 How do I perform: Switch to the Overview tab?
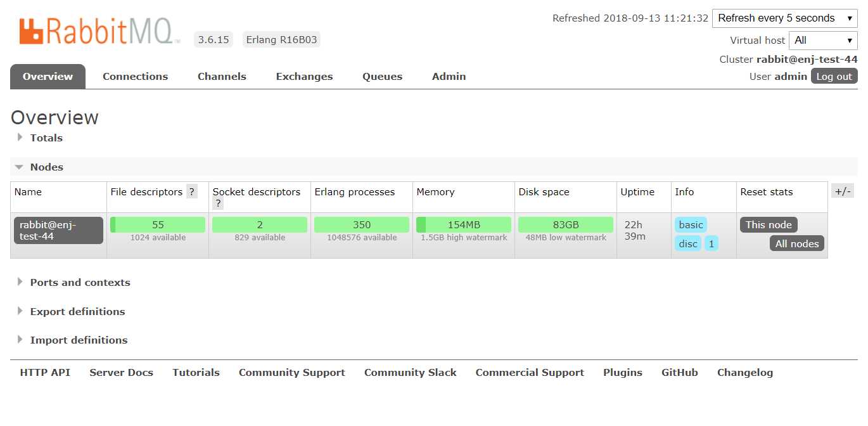click(x=48, y=76)
